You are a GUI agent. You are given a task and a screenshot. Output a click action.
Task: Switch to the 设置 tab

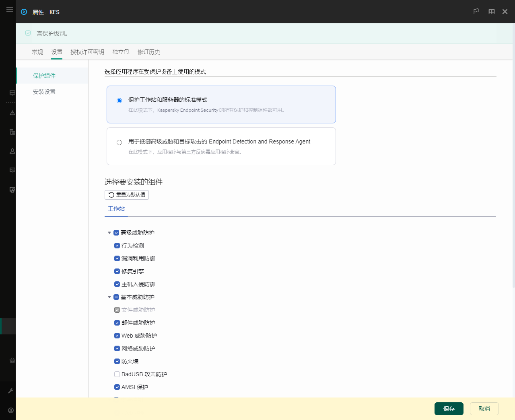point(57,52)
